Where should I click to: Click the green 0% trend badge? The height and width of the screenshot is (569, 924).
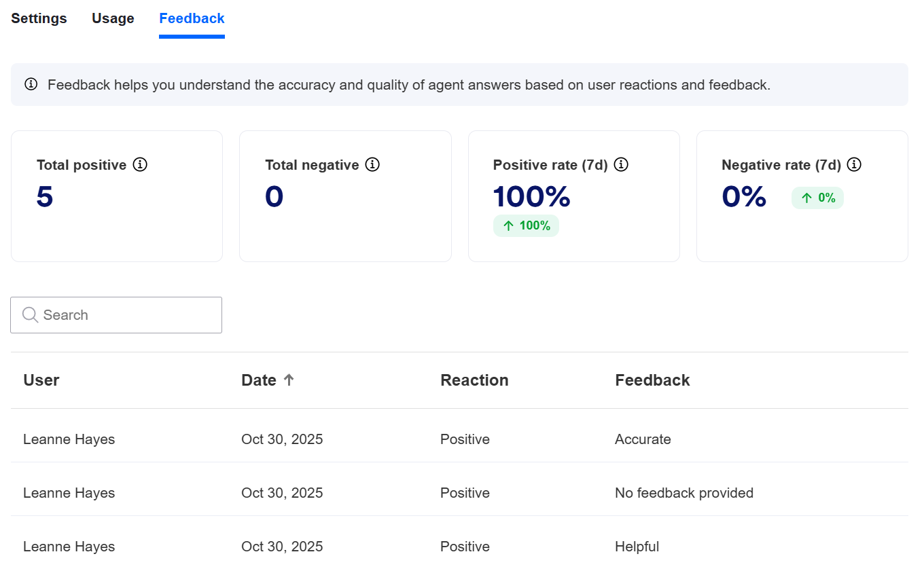[x=817, y=198]
